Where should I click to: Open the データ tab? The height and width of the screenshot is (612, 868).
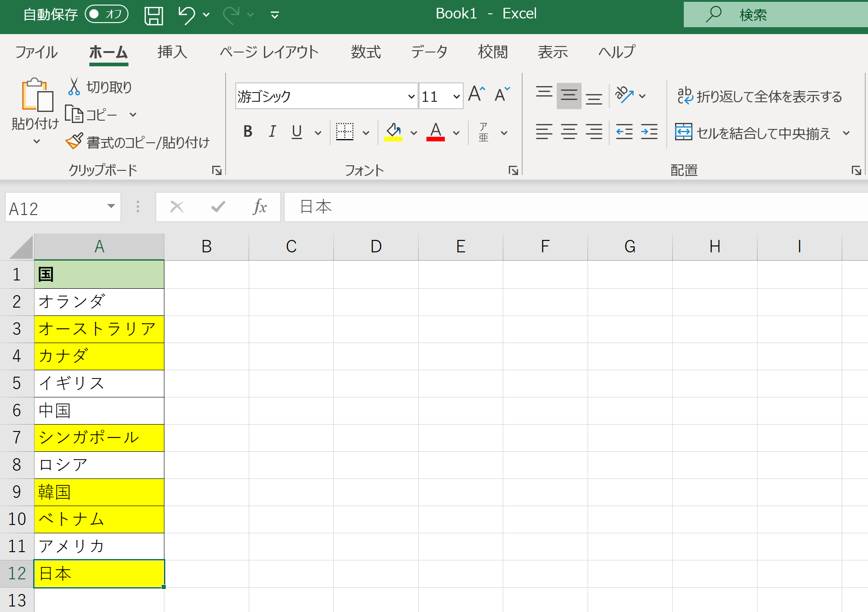click(x=429, y=52)
